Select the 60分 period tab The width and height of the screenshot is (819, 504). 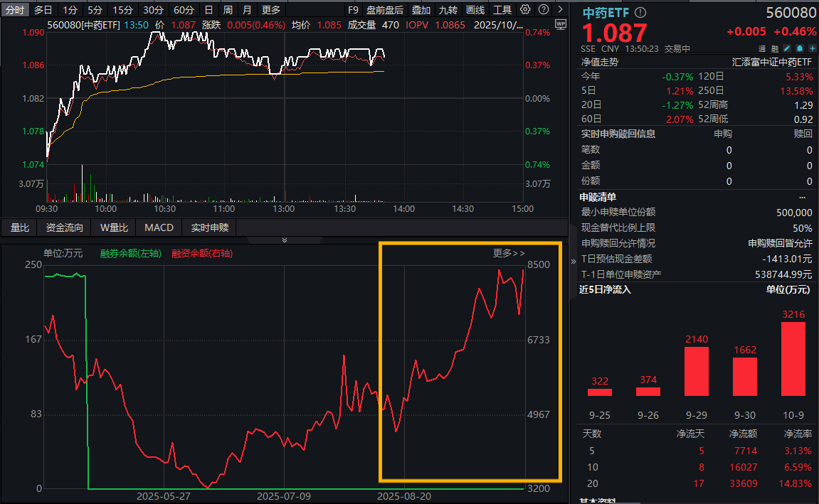(x=184, y=10)
